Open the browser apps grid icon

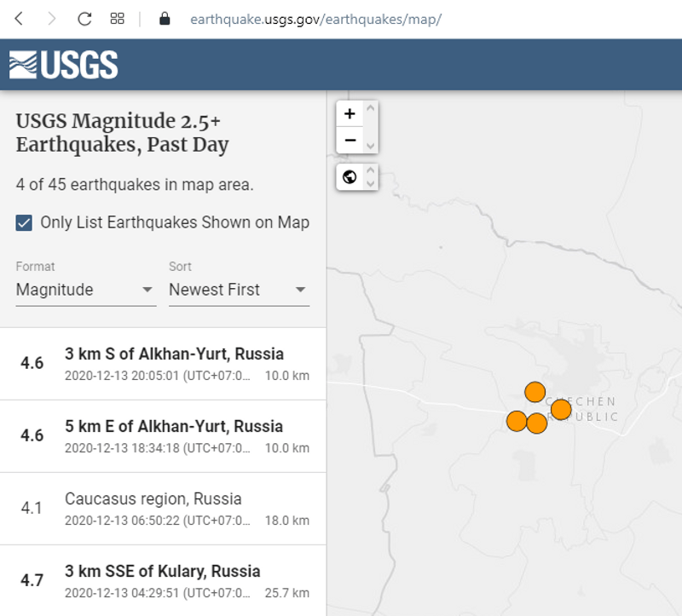[118, 19]
